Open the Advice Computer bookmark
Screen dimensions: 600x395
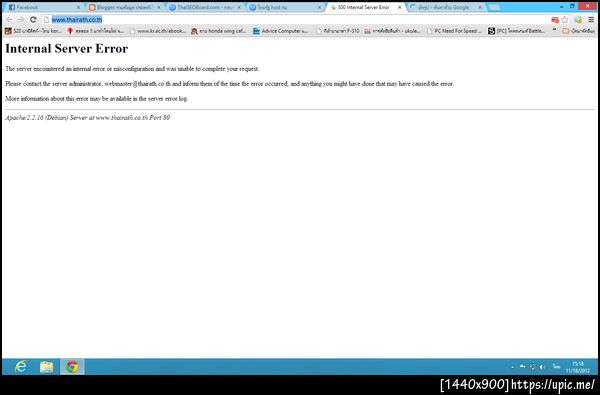[280, 31]
